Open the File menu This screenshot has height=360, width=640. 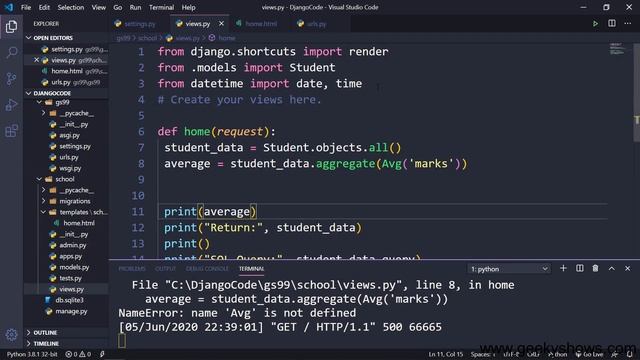pos(26,7)
